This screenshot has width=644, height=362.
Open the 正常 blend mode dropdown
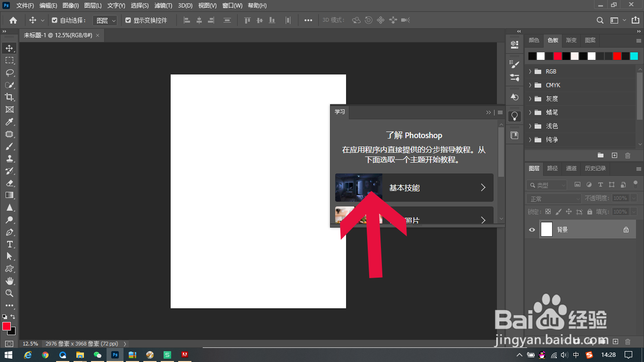coord(554,198)
